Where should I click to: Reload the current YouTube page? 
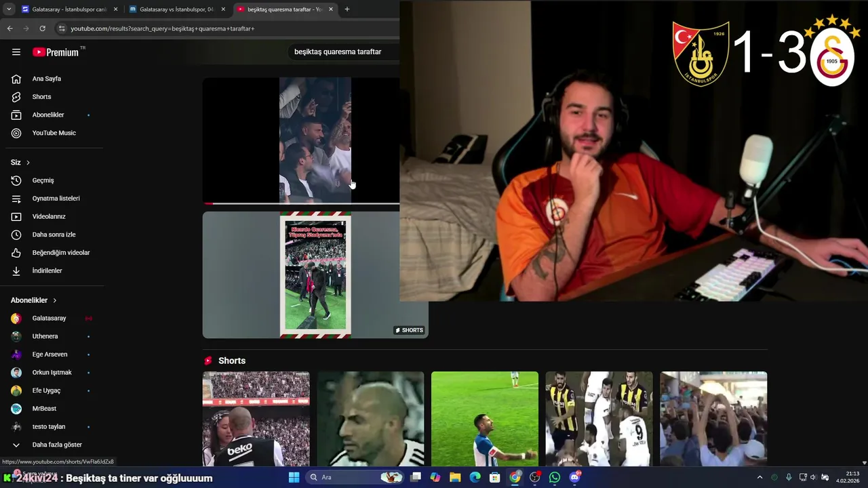click(x=42, y=28)
